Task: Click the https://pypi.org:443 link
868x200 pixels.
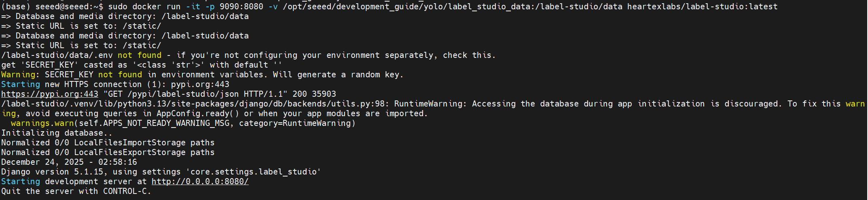Action: click(x=50, y=94)
